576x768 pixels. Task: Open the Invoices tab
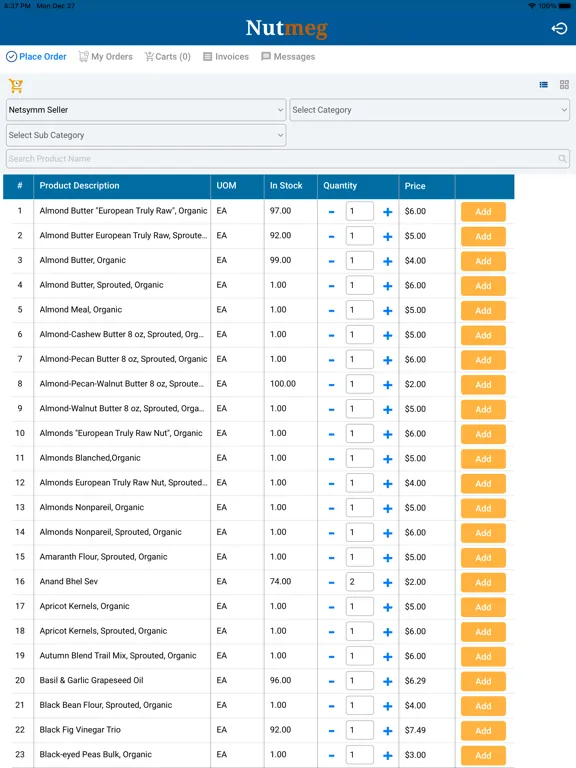(x=226, y=57)
